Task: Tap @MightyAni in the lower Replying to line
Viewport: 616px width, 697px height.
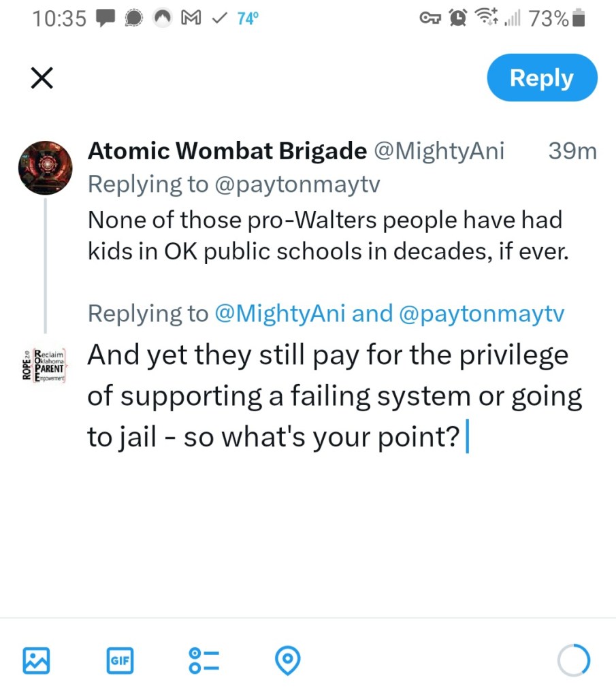Action: [x=280, y=314]
